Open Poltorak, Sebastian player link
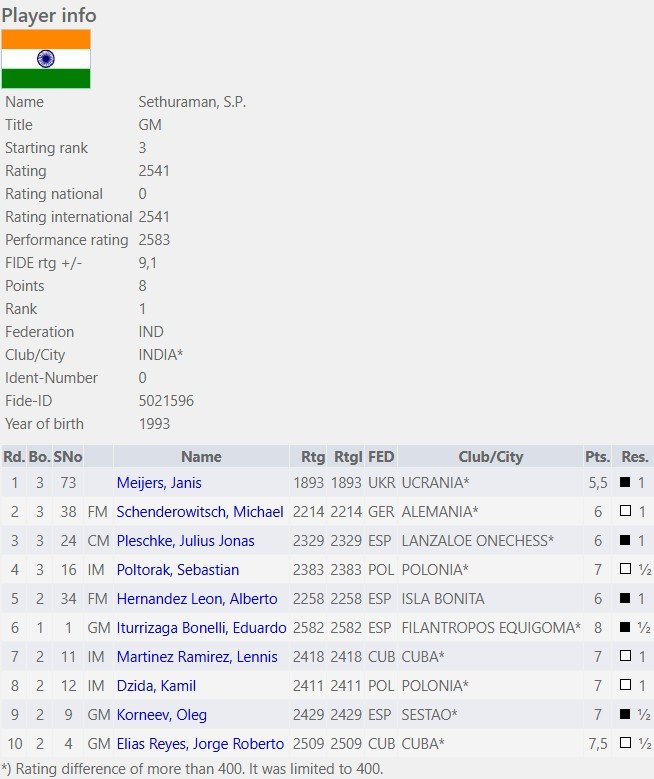 tap(178, 570)
